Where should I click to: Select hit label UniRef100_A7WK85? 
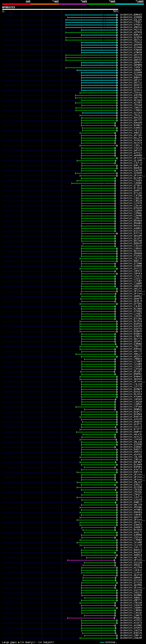tap(131, 50)
